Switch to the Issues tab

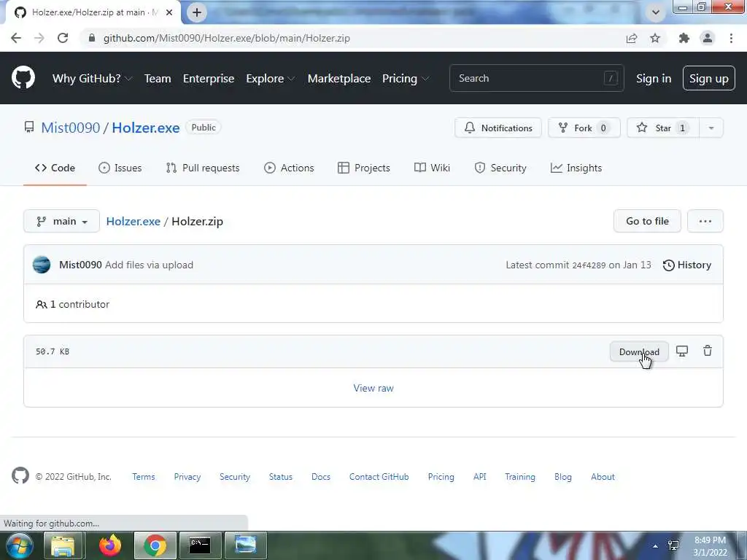pos(120,168)
